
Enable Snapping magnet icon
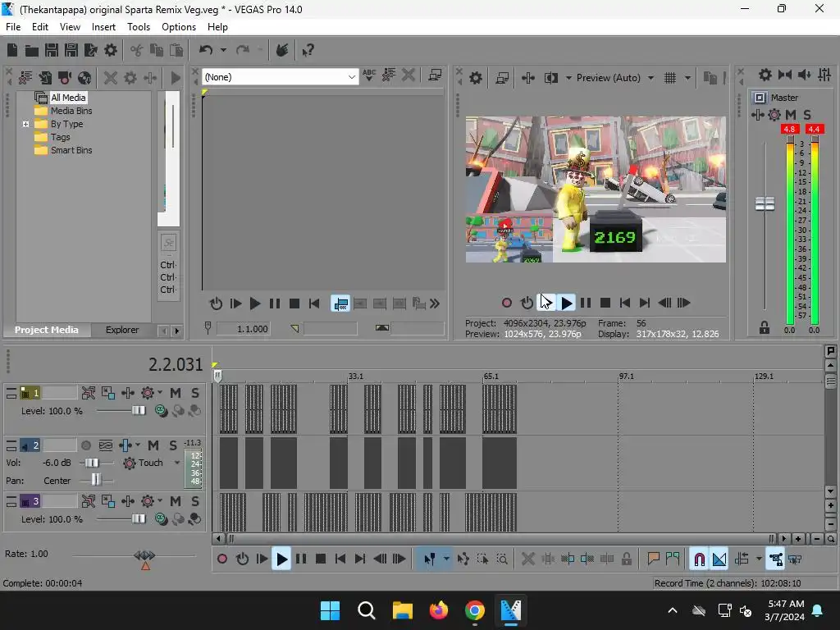point(699,559)
